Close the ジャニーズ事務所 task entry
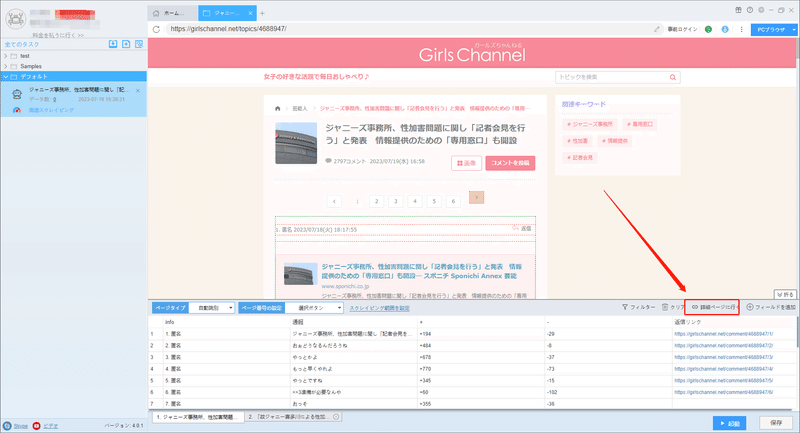800x433 pixels. click(138, 91)
